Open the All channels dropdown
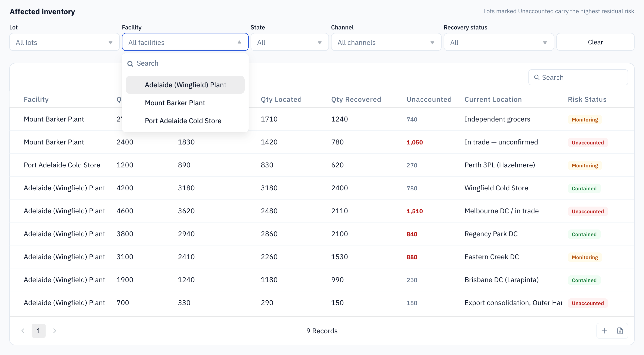 click(386, 42)
